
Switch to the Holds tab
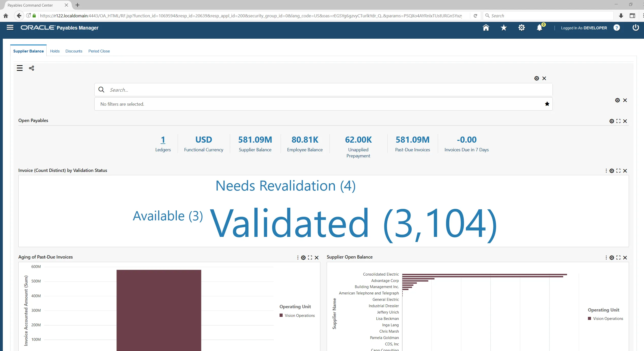tap(55, 51)
